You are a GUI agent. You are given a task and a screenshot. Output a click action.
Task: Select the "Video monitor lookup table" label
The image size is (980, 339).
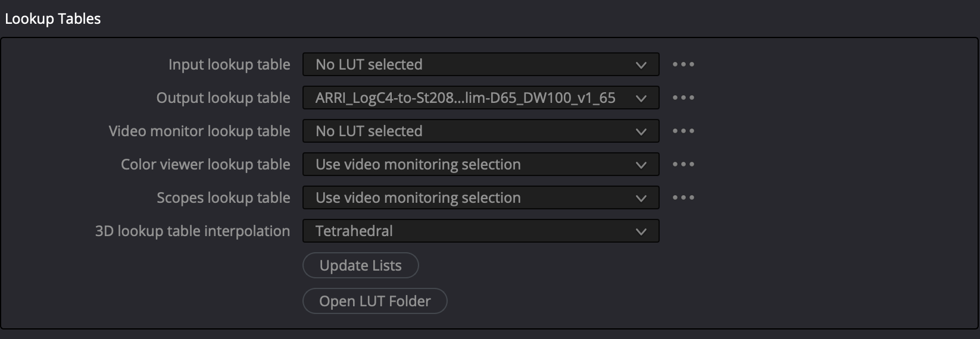point(199,131)
